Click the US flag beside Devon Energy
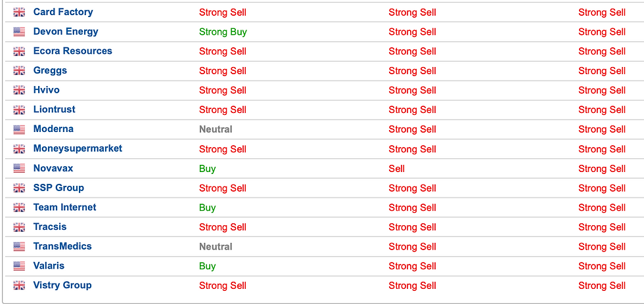 19,32
